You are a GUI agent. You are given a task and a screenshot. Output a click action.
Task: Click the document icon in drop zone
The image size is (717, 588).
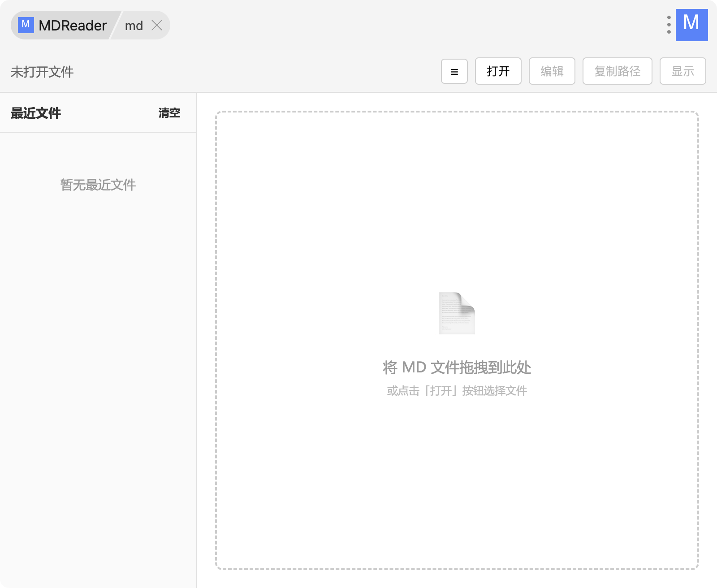457,313
